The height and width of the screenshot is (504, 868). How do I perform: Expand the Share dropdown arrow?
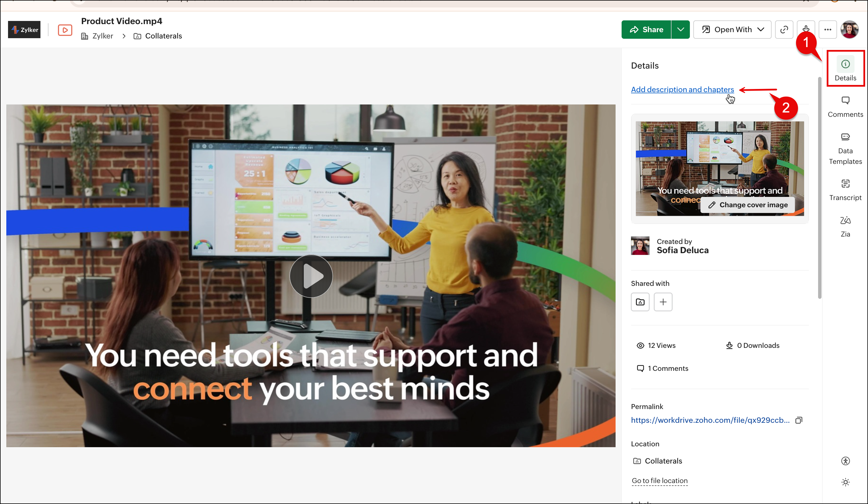[680, 30]
